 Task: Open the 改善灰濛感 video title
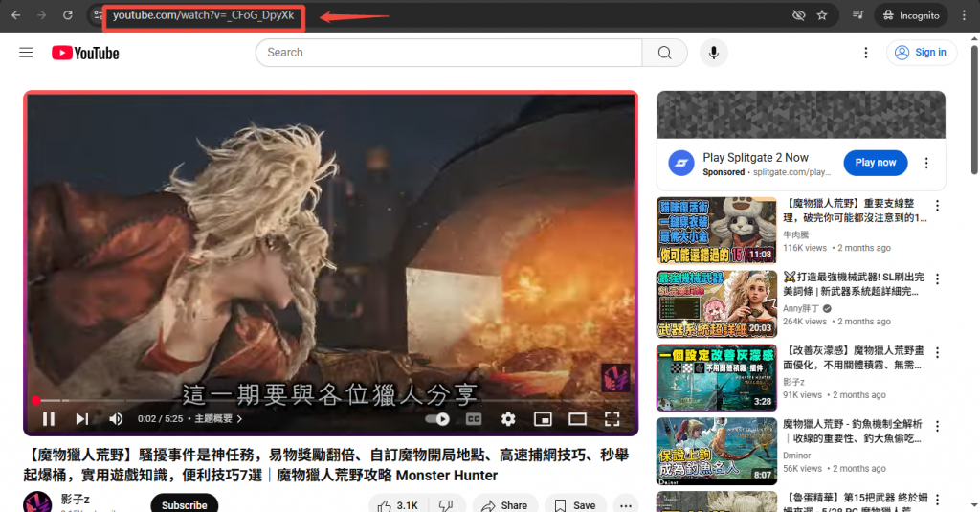point(853,358)
